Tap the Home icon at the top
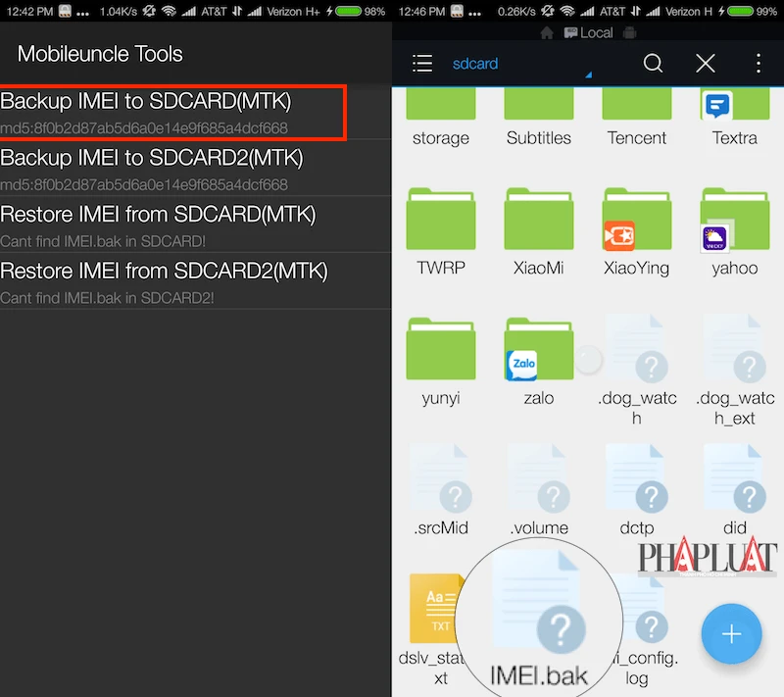This screenshot has height=697, width=784. tap(548, 32)
